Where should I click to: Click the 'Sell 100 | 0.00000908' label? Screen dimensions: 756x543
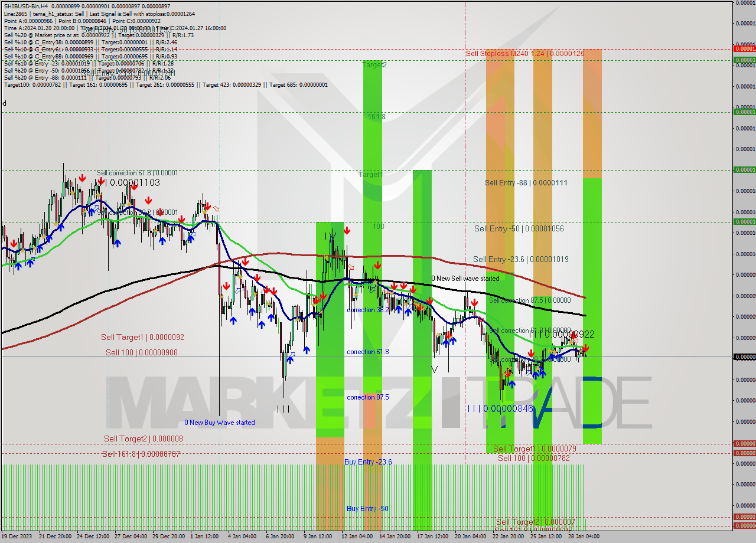coord(142,352)
